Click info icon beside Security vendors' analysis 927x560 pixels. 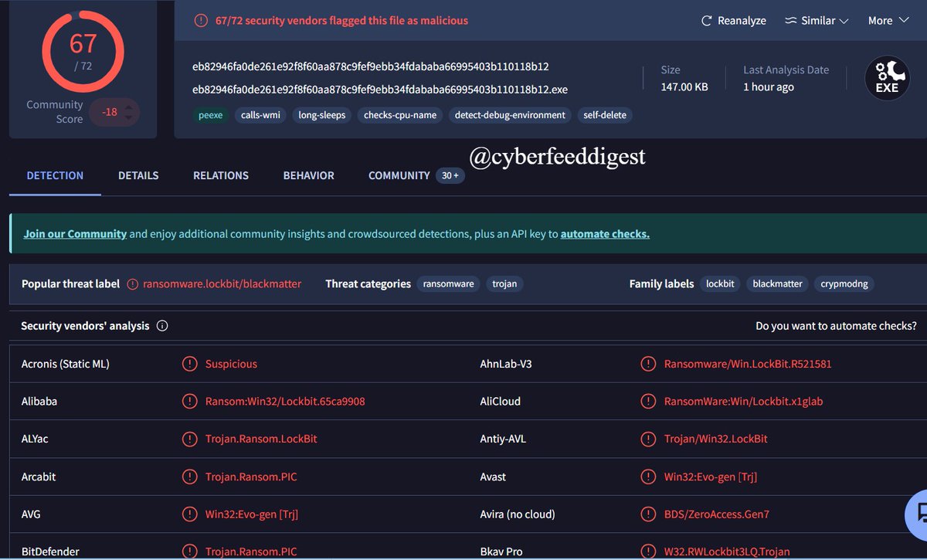[x=162, y=326]
